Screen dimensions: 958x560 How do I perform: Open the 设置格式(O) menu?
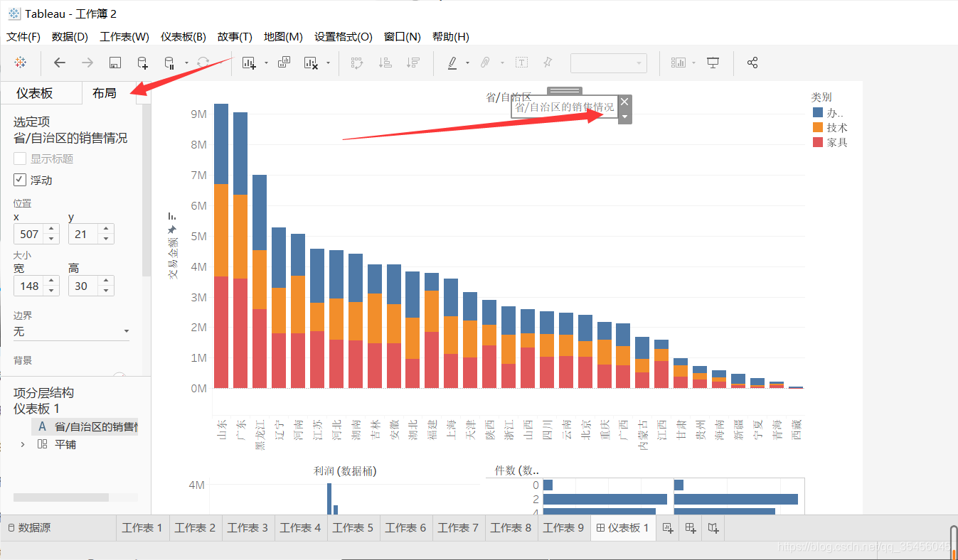pos(344,37)
